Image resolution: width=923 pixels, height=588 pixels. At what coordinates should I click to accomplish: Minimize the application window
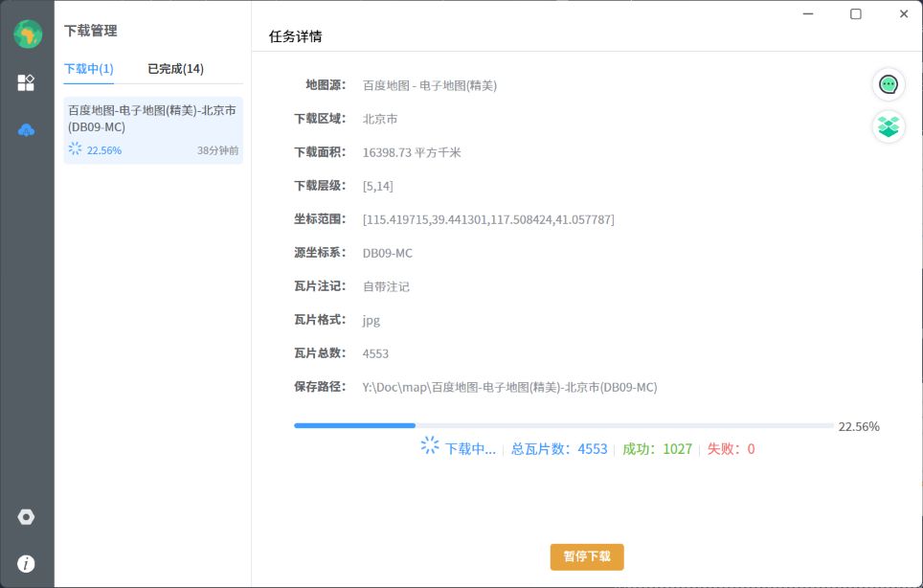tap(809, 13)
